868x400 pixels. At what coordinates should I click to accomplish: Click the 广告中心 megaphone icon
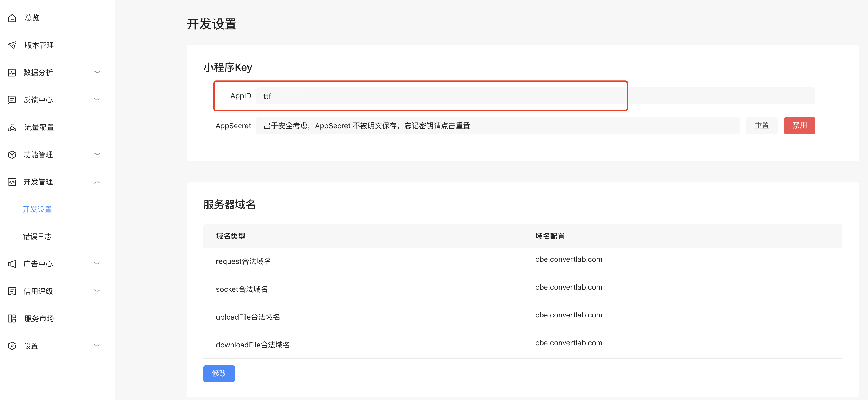click(x=12, y=264)
